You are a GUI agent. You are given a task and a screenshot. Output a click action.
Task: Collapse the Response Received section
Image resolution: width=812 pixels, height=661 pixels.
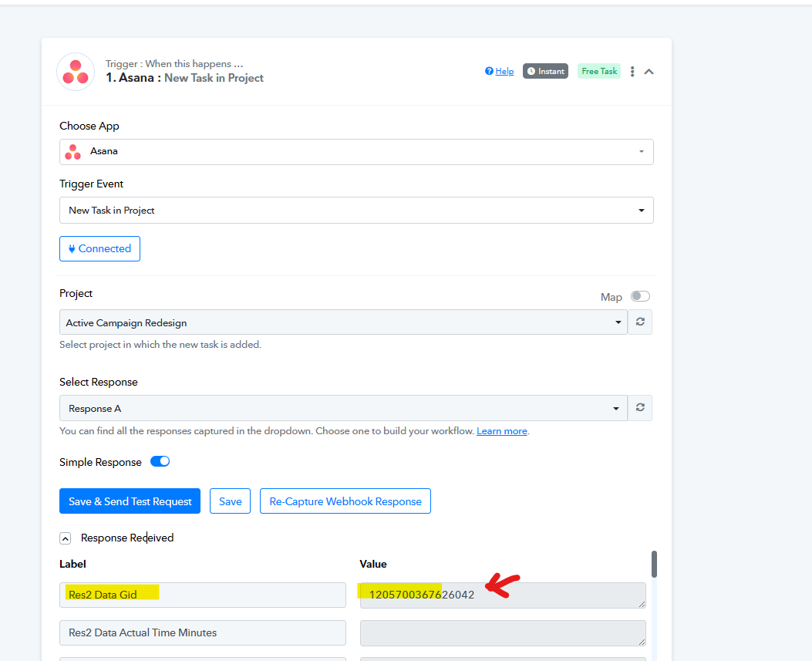click(66, 538)
